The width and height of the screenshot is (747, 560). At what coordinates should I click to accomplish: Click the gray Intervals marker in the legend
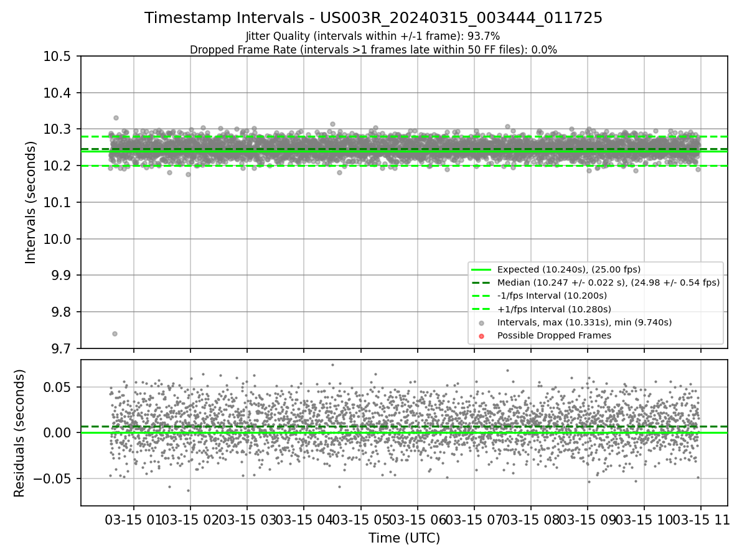[x=482, y=322]
